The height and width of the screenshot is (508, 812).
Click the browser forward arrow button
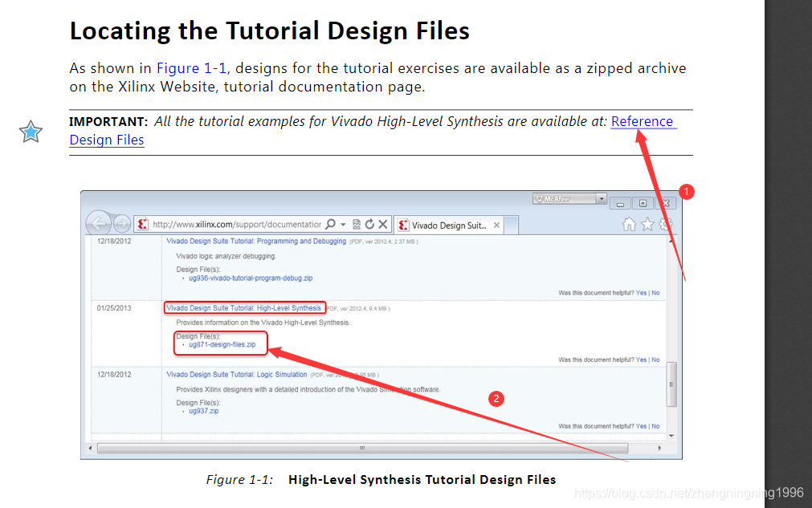[122, 224]
